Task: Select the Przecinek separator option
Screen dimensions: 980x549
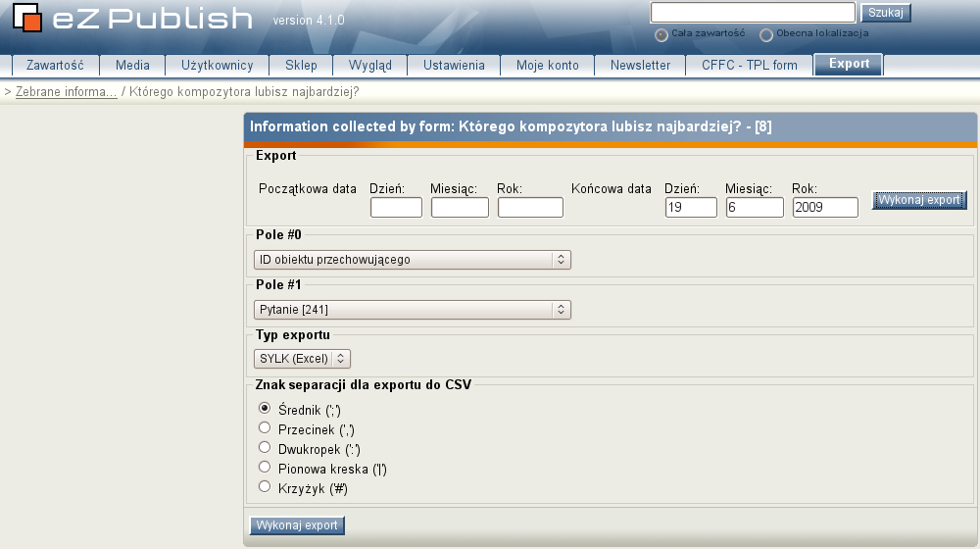Action: point(264,427)
